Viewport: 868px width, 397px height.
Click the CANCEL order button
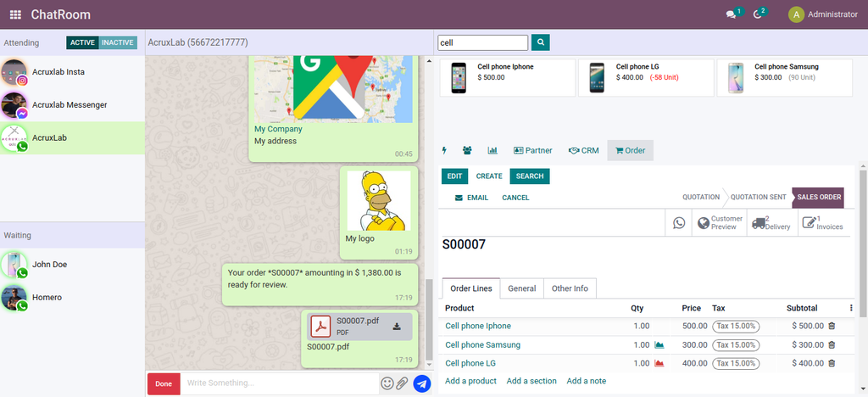point(515,198)
